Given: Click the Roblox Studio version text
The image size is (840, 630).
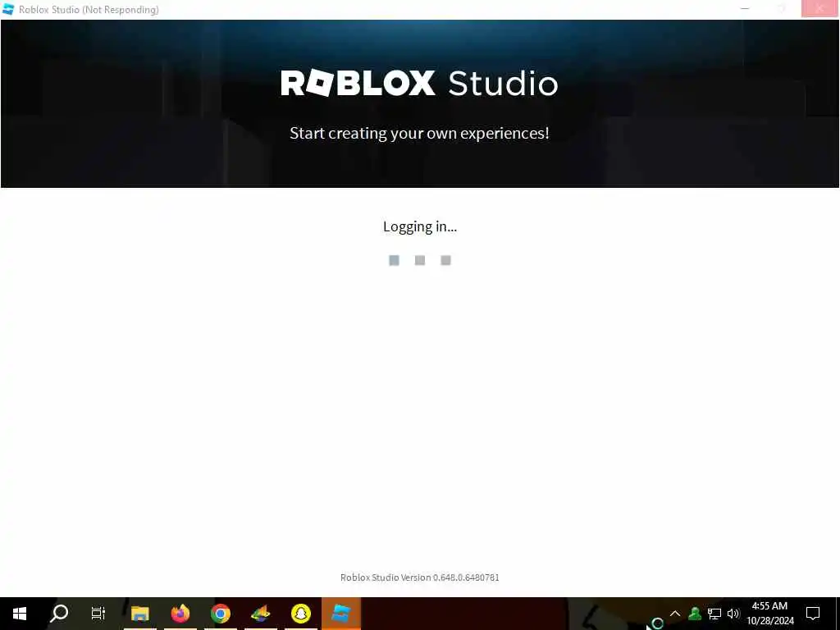Looking at the screenshot, I should click(419, 577).
